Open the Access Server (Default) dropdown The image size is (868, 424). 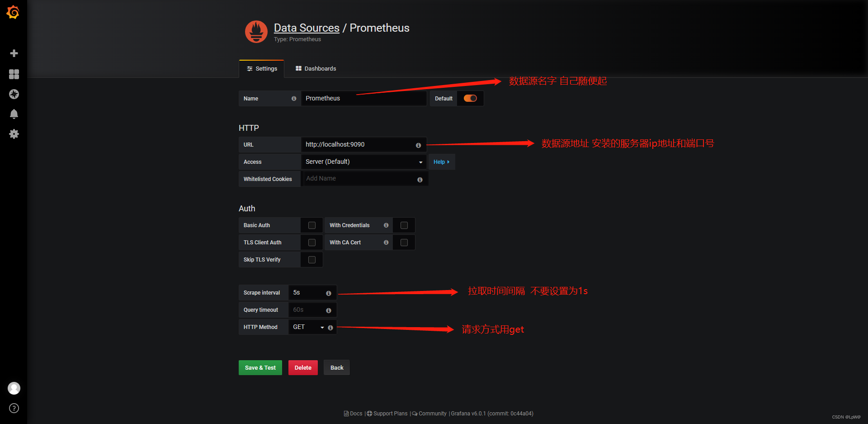364,162
